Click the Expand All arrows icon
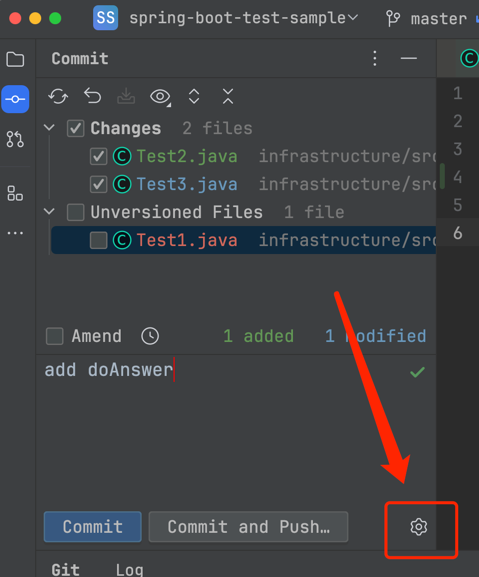Viewport: 479px width, 577px height. coord(194,97)
